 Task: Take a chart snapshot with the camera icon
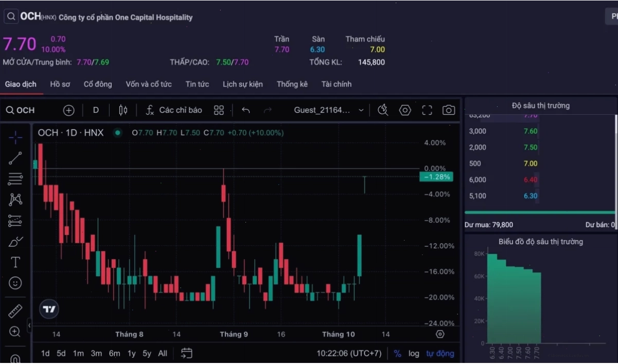tap(449, 110)
